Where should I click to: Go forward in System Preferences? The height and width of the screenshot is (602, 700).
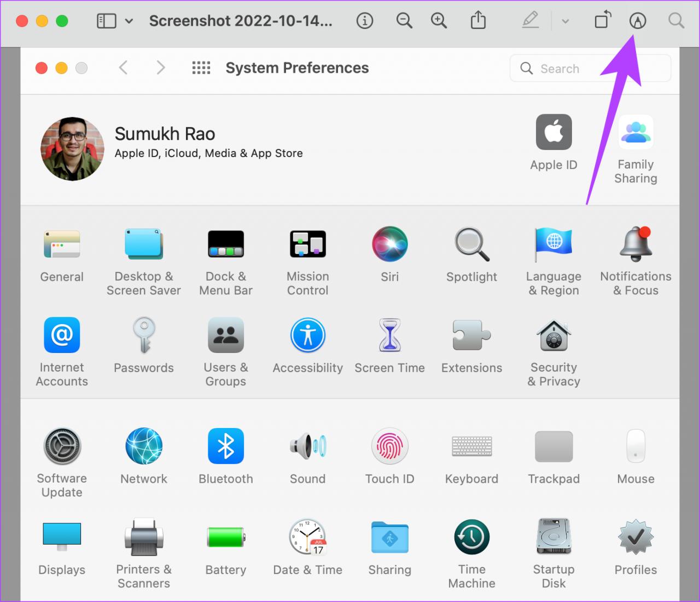pyautogui.click(x=160, y=68)
